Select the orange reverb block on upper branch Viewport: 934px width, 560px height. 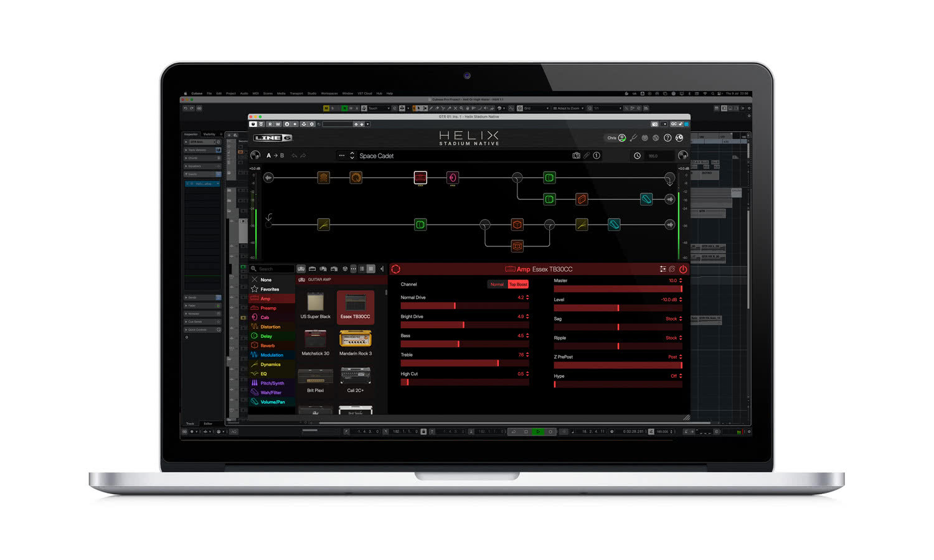coord(582,199)
